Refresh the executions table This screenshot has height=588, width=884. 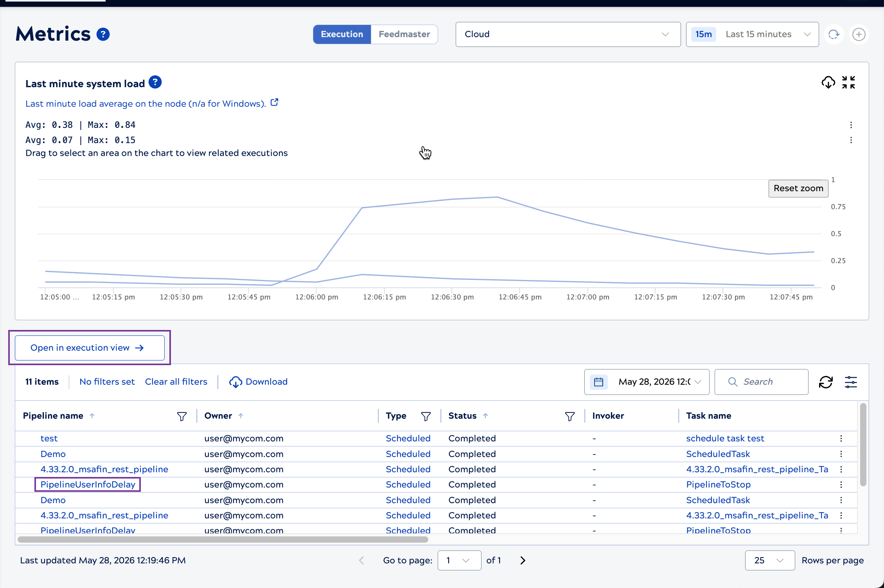pyautogui.click(x=826, y=382)
